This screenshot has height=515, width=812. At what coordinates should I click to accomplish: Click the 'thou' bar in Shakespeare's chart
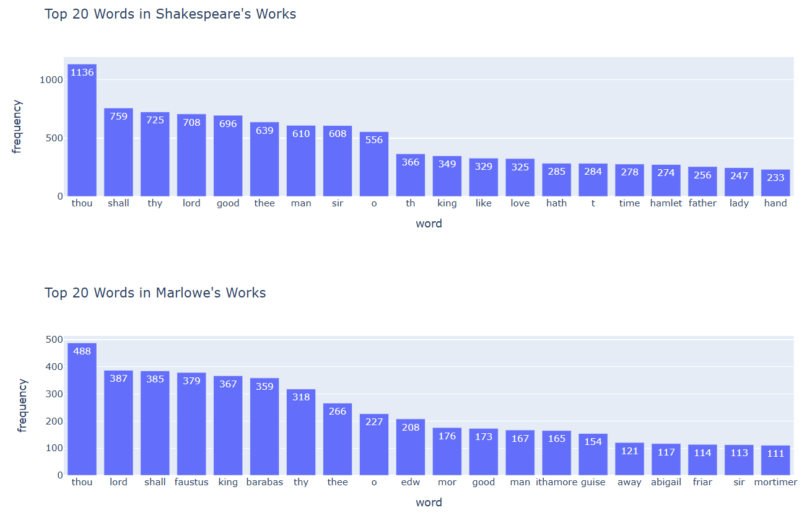[82, 130]
